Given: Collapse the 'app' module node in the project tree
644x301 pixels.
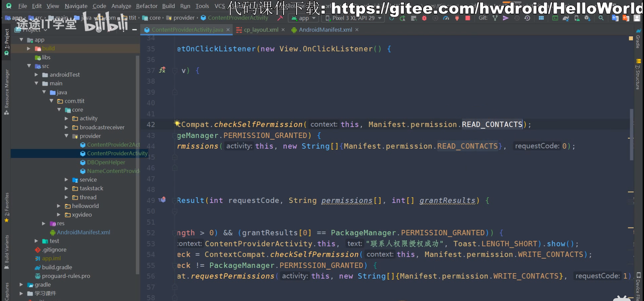Looking at the screenshot, I should pos(21,40).
